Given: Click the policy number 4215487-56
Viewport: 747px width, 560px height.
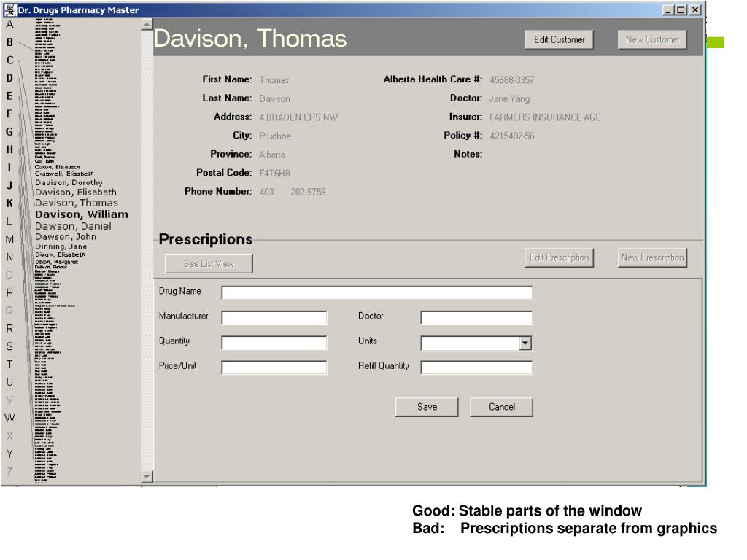Looking at the screenshot, I should point(512,136).
